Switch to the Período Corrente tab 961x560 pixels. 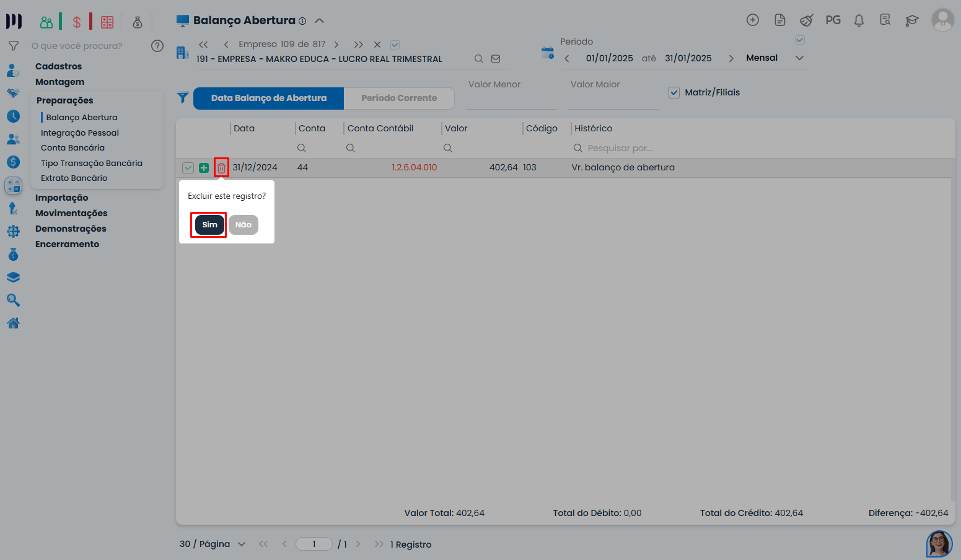point(399,98)
